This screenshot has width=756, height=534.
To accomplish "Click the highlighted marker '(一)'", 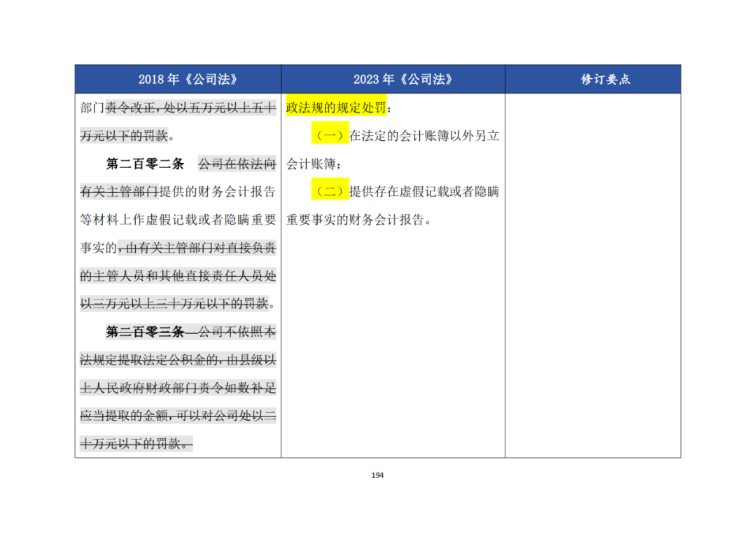I will click(330, 136).
